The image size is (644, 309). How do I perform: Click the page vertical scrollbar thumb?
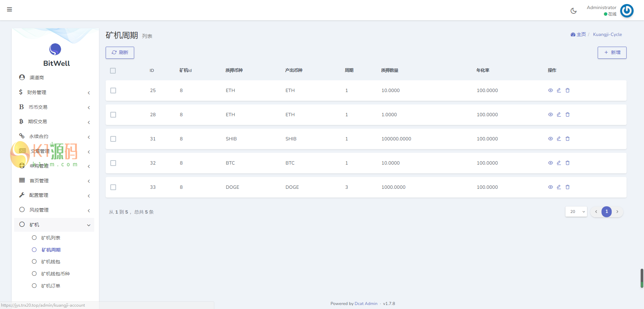pos(642,278)
